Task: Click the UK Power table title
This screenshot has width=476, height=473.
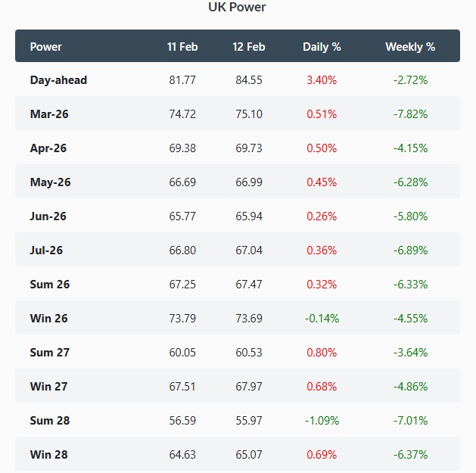Action: click(237, 8)
